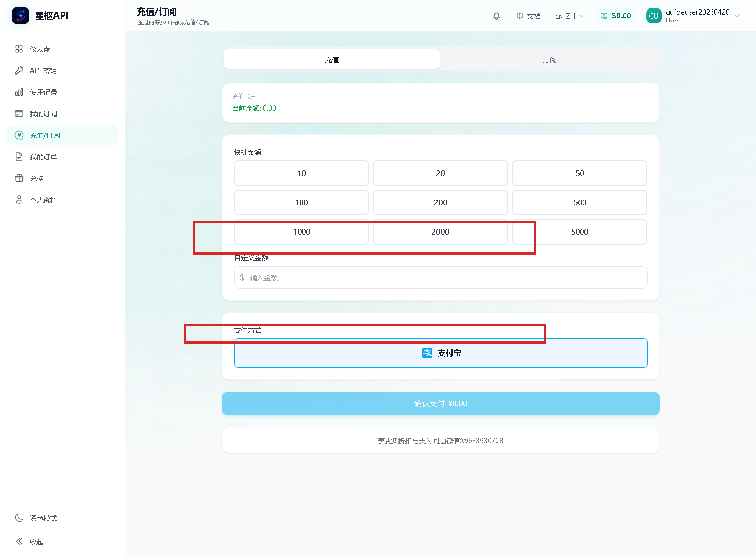
Task: Open API 密钥 key icon in sidebar
Action: [x=19, y=70]
